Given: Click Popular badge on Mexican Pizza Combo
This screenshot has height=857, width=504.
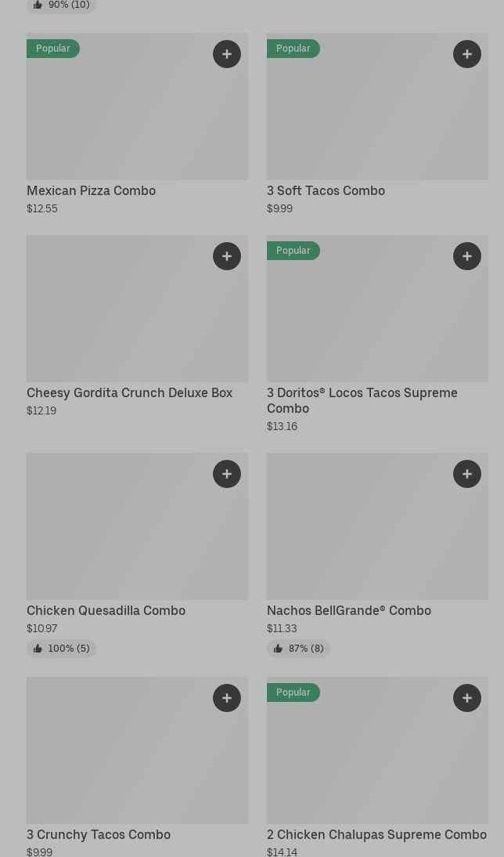Looking at the screenshot, I should [53, 49].
